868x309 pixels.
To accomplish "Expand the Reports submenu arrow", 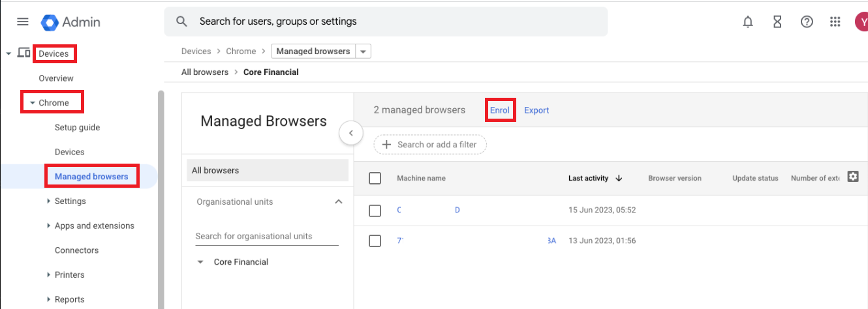I will pyautogui.click(x=48, y=300).
